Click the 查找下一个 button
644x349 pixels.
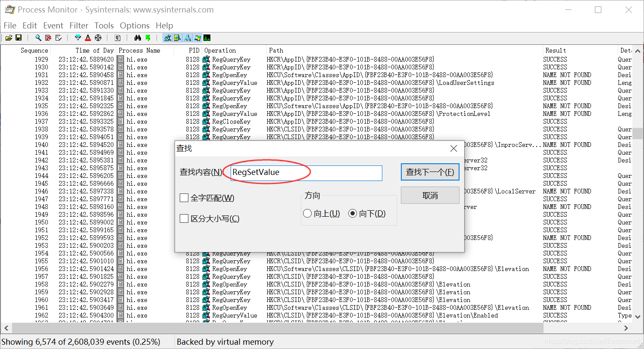[x=430, y=172]
